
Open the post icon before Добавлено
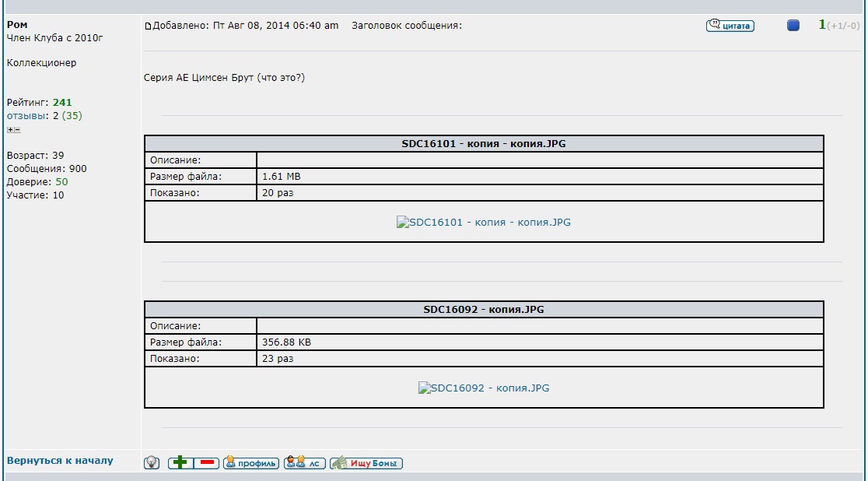tap(148, 26)
